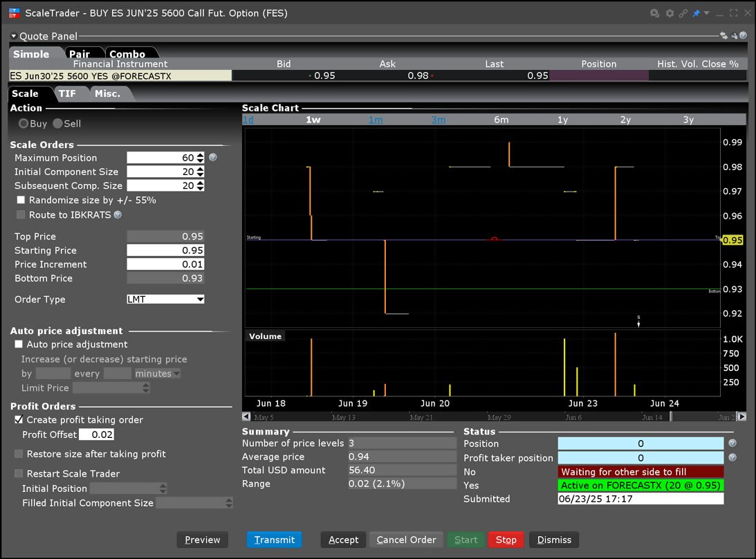Click the Initial Component Size up stepper arrow

point(199,169)
